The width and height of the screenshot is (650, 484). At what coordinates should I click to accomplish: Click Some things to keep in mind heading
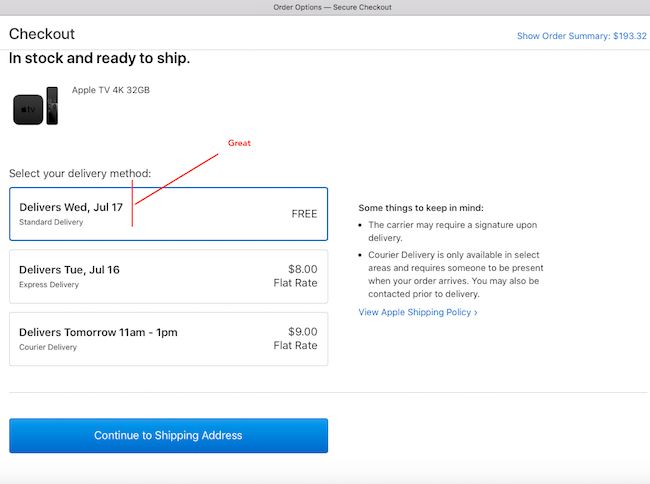(x=421, y=208)
